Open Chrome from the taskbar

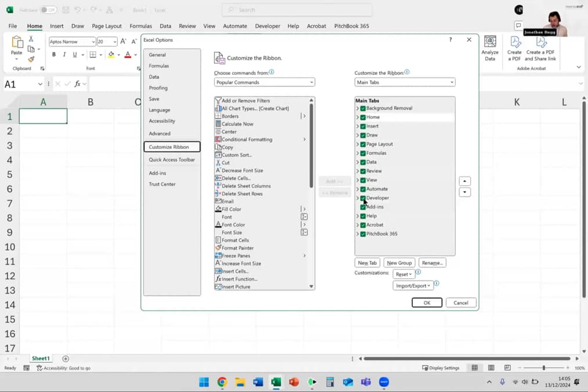pos(222,382)
